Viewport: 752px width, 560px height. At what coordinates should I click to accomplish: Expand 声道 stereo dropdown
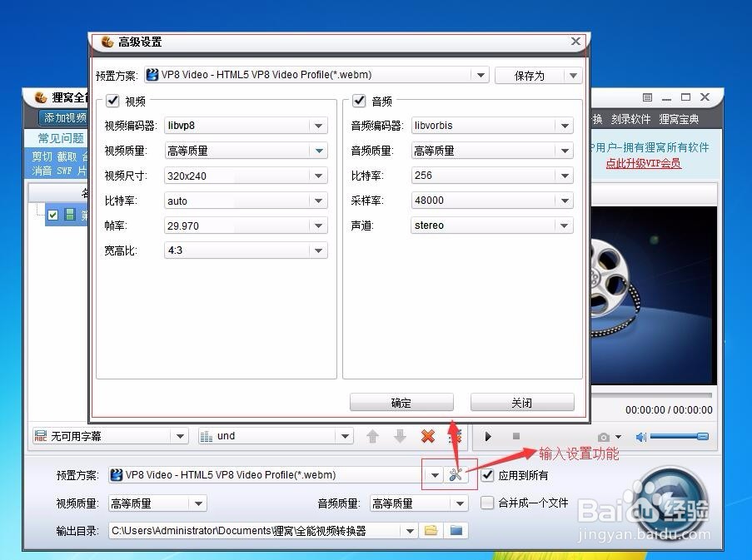565,225
